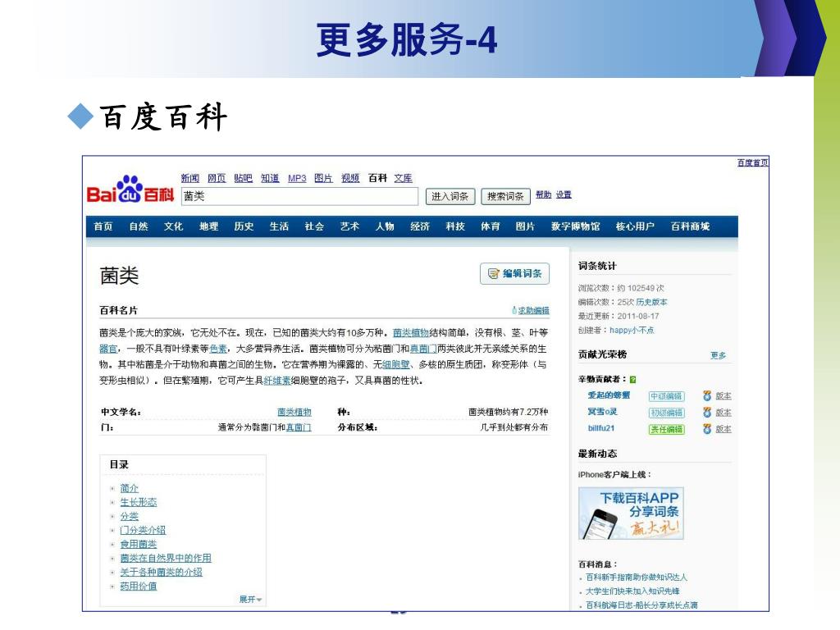Open the 贴吧 top navigation link
This screenshot has width=840, height=630.
point(243,178)
